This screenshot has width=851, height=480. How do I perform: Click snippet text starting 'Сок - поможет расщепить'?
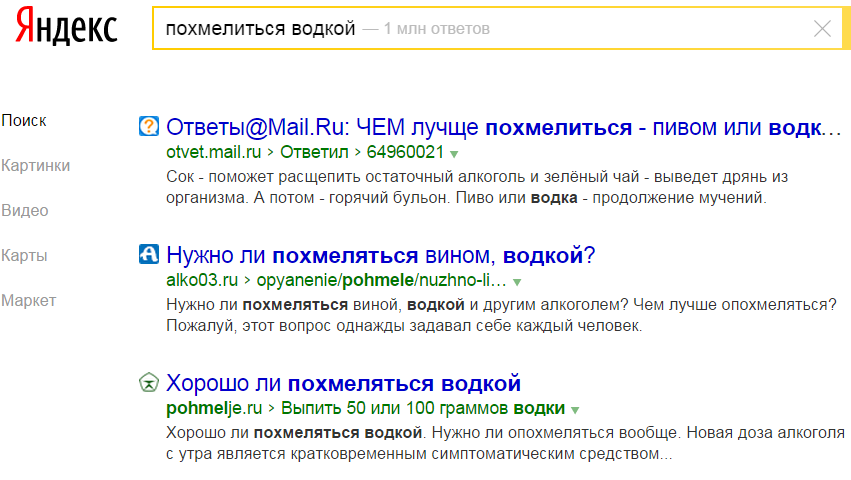477,187
